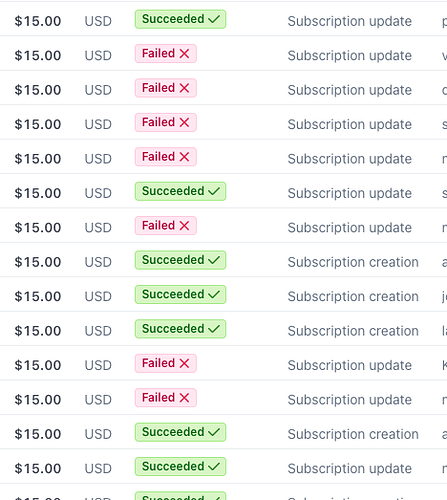Click the checkmark in the bottom Succeeded Subscription update badge
Viewport: 447px width, 500px height.
point(214,466)
